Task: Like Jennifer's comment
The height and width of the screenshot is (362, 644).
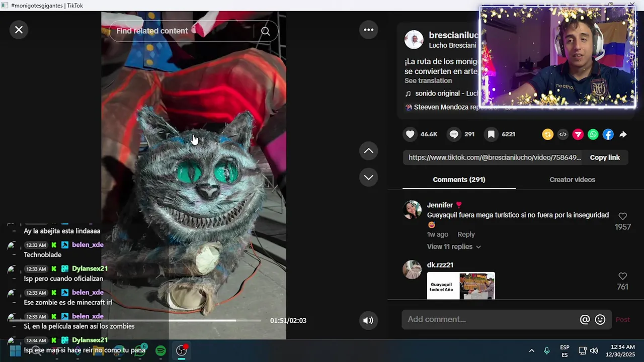Action: pyautogui.click(x=622, y=216)
